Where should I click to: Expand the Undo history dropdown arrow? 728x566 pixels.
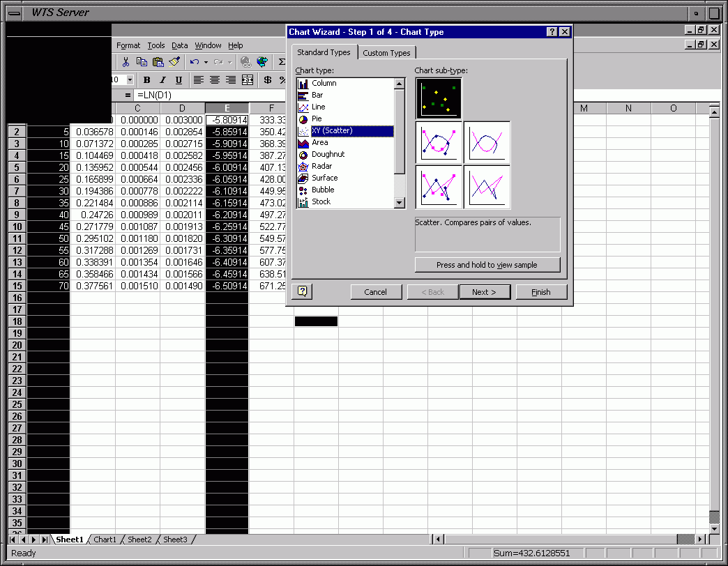[206, 63]
